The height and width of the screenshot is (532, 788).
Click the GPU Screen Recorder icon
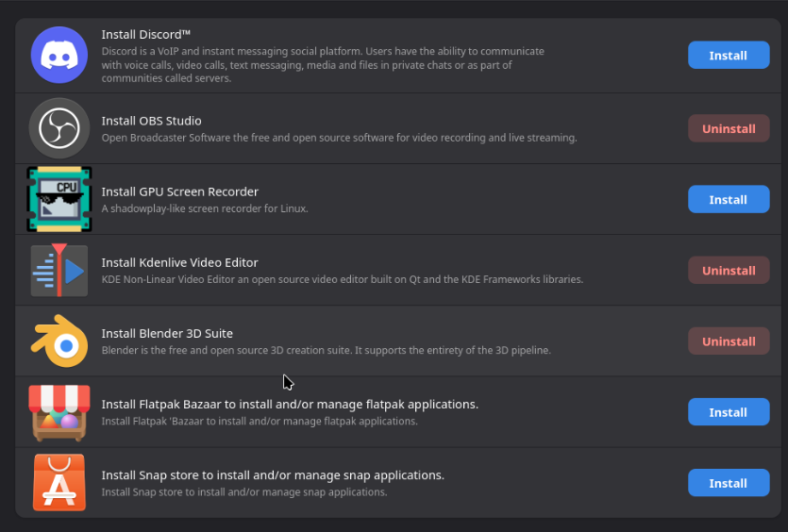[59, 199]
